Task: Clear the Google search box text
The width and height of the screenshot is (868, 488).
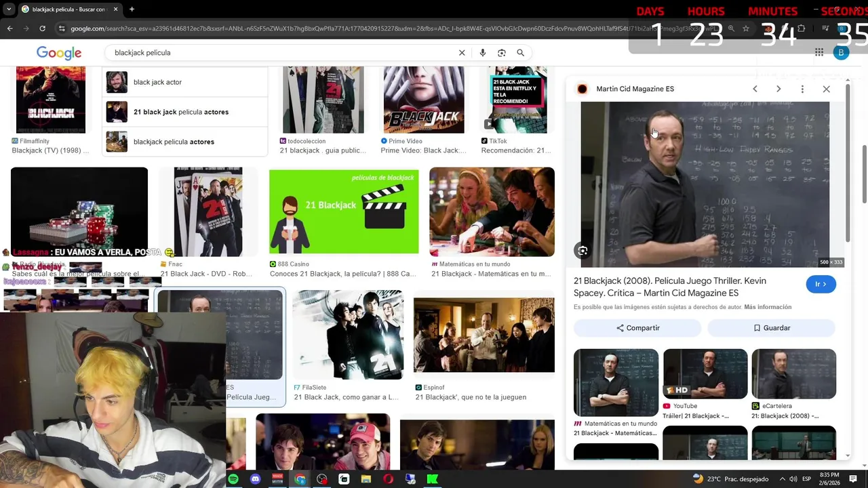Action: [x=462, y=53]
